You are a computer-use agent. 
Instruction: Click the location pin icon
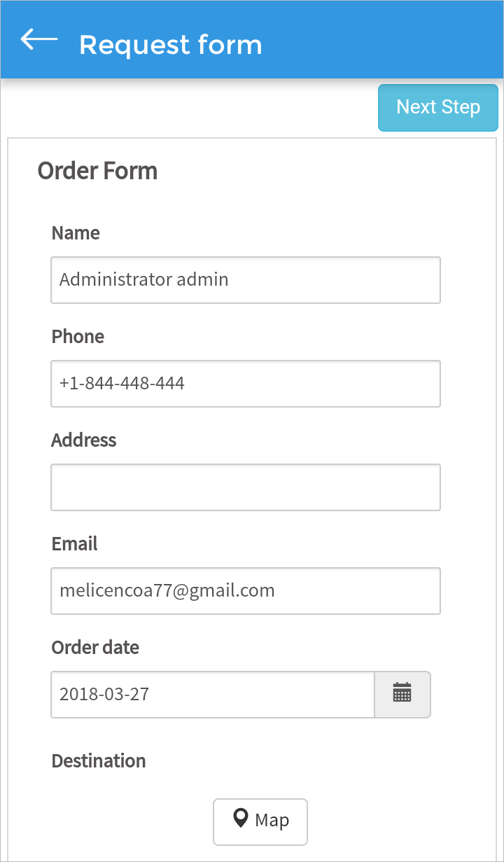pos(241,819)
